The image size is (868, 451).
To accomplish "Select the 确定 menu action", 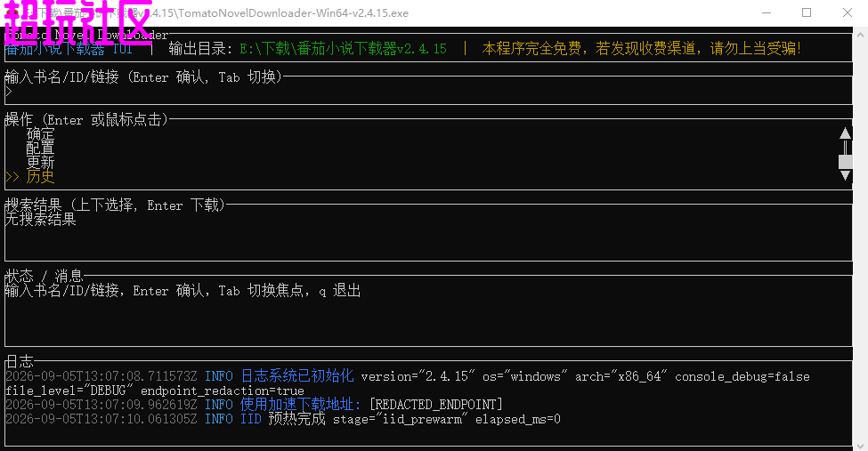I will (40, 134).
